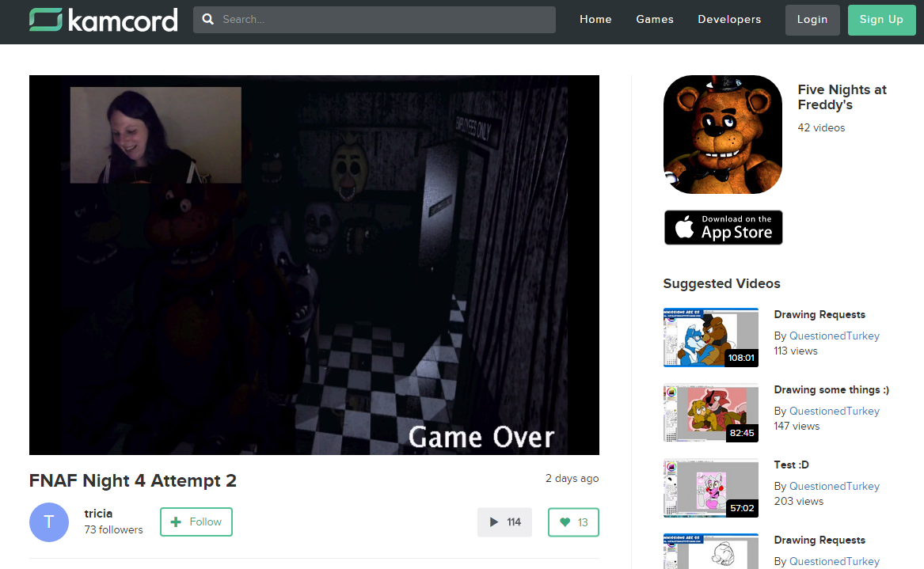
Task: Click the play count button showing 114
Action: (504, 522)
